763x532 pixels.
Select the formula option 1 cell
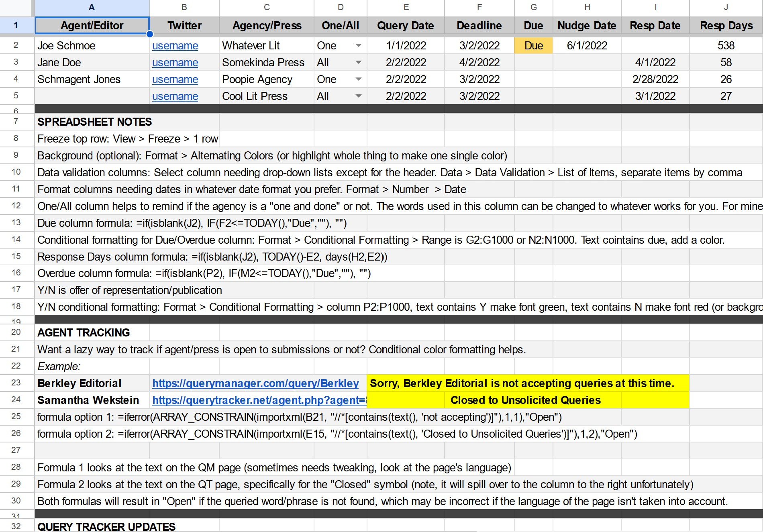(x=299, y=417)
